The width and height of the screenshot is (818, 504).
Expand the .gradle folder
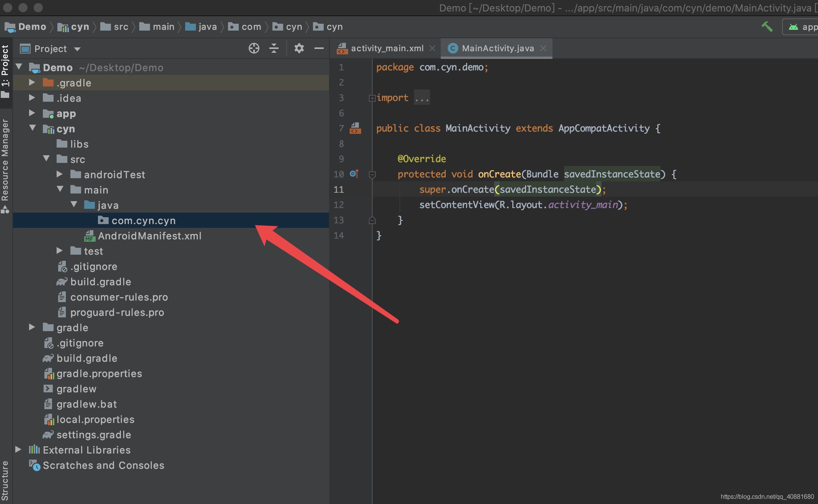tap(32, 83)
